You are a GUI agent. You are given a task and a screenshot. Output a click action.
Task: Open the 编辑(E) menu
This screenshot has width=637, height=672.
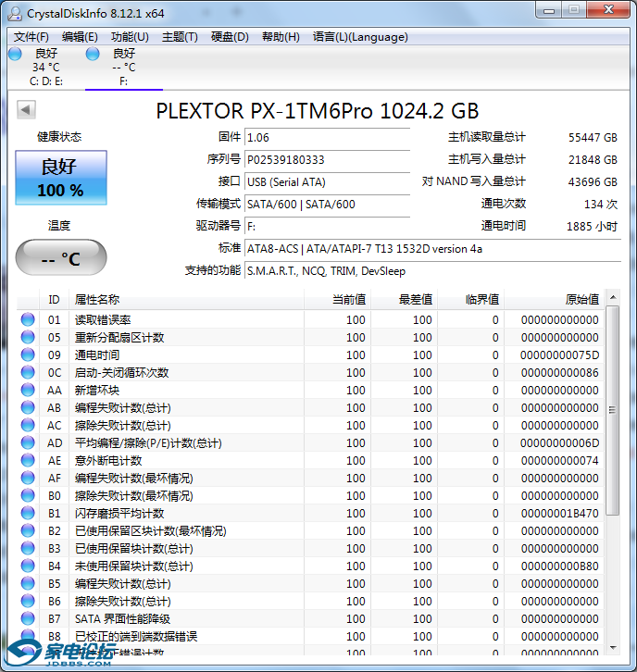click(80, 37)
